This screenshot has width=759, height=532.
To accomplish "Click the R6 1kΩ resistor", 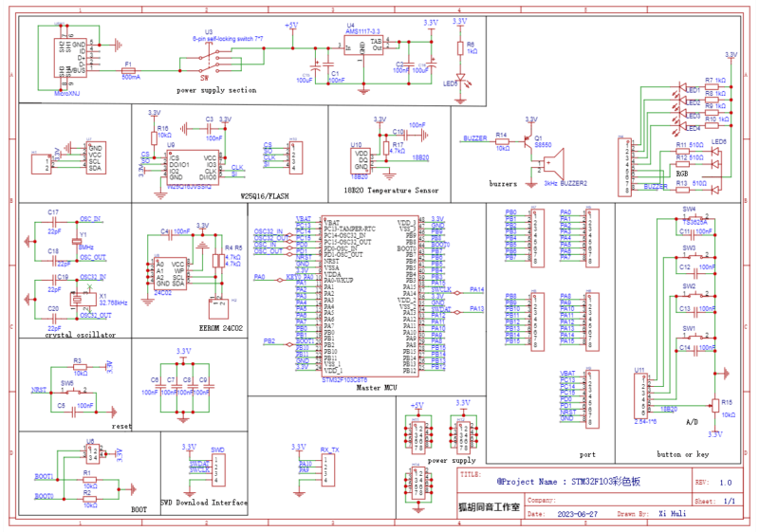I will click(460, 47).
